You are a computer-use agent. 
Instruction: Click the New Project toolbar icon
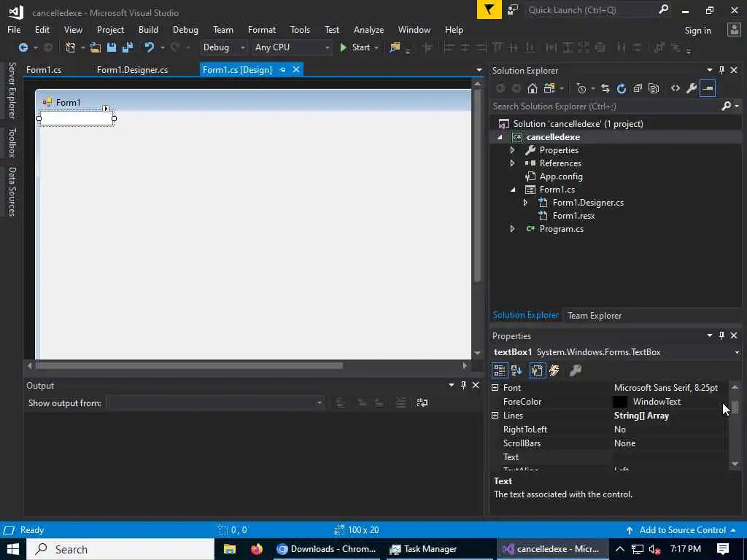[71, 47]
